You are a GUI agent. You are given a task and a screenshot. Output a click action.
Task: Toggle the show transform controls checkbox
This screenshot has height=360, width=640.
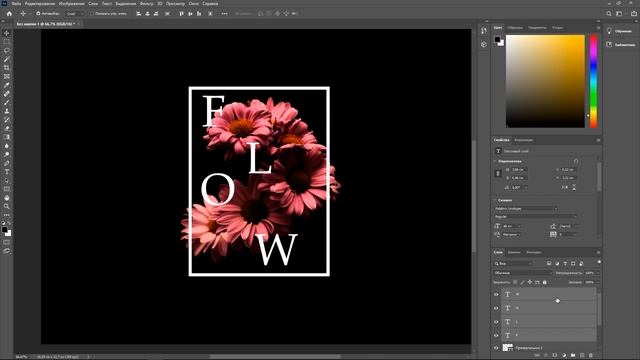[91, 13]
